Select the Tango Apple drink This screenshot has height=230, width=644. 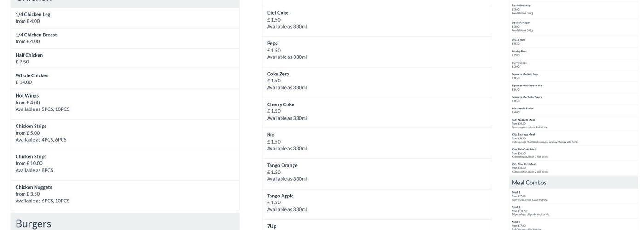(281, 196)
